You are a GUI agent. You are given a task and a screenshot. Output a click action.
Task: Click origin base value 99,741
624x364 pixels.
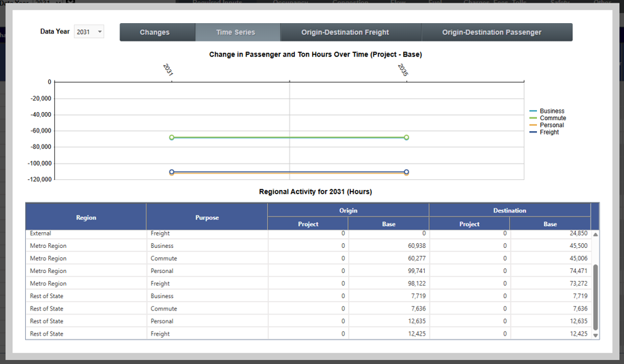pyautogui.click(x=417, y=270)
